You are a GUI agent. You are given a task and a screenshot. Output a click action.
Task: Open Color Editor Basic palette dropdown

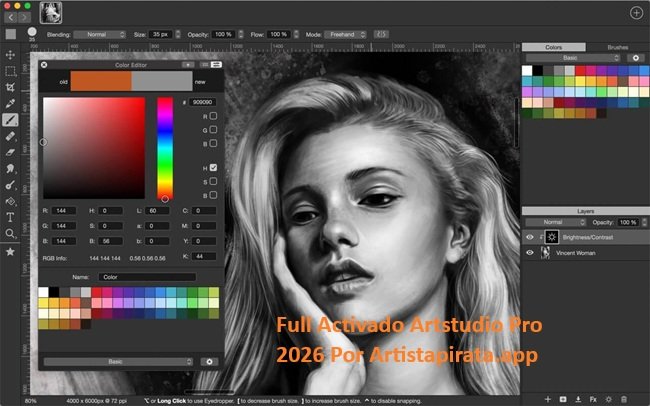(119, 362)
